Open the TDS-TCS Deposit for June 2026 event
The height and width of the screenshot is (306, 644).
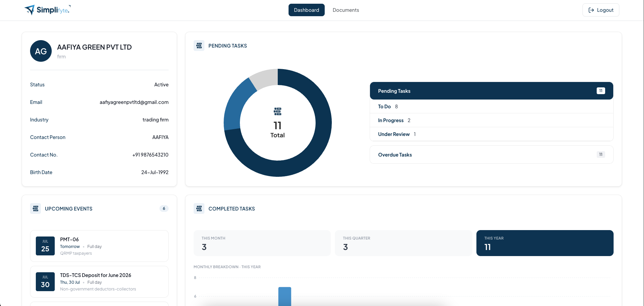coord(99,282)
